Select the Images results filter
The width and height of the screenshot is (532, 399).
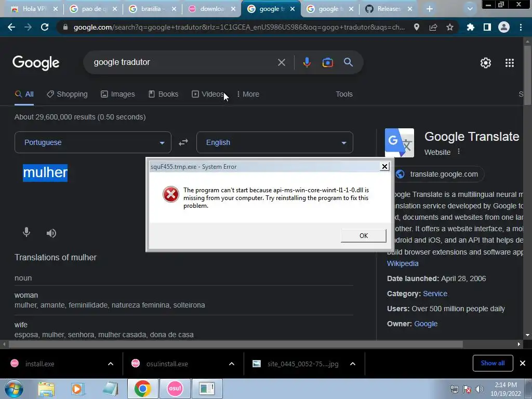118,95
